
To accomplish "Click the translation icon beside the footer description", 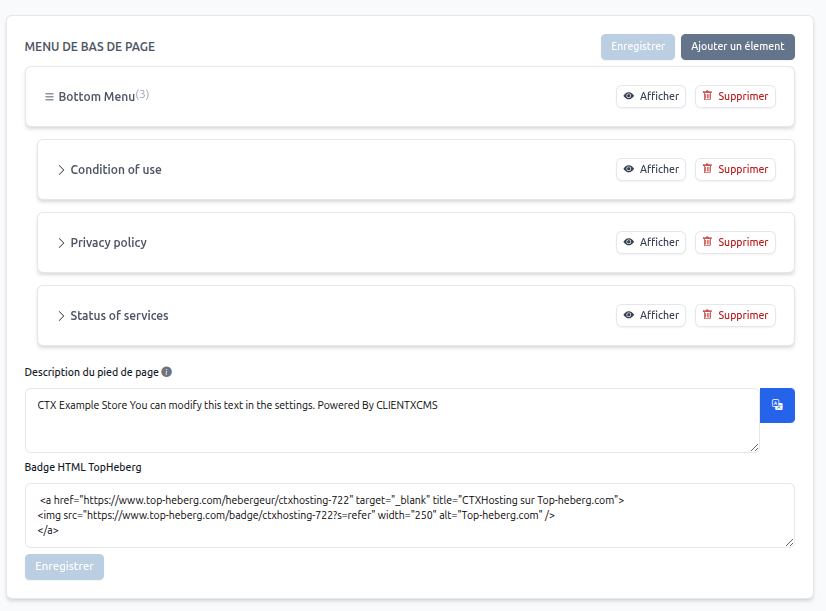I will 777,405.
